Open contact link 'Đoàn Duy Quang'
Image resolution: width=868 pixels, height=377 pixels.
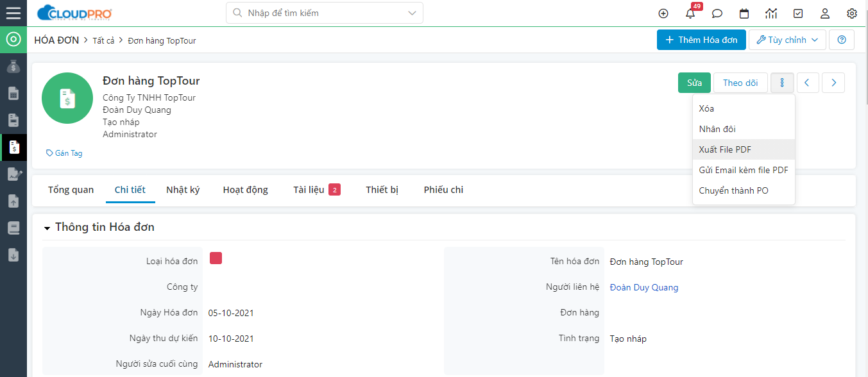pyautogui.click(x=644, y=287)
